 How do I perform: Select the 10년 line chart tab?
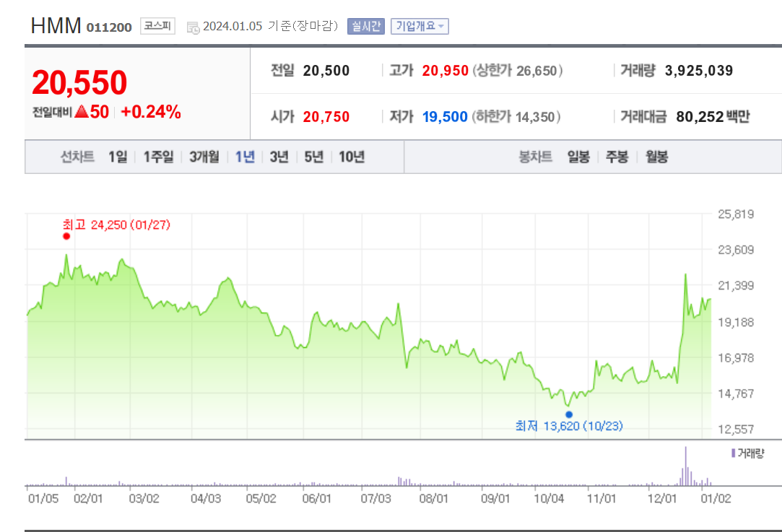[x=352, y=157]
